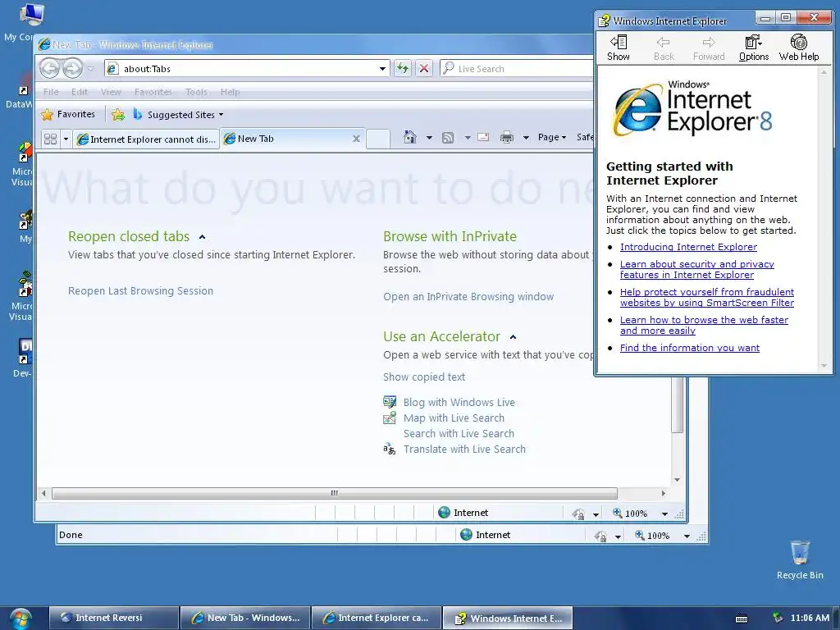Click the Read Mail icon in the command bar
This screenshot has width=840, height=630.
point(483,138)
